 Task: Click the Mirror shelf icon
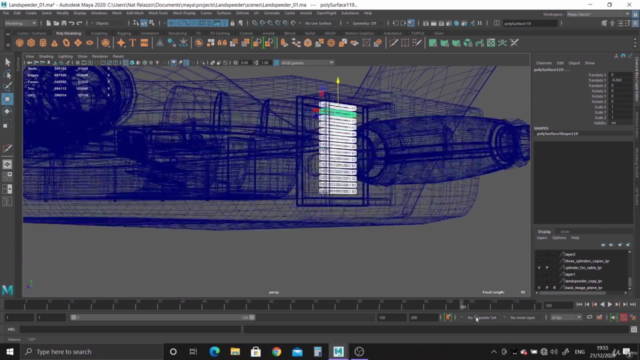coord(222,43)
